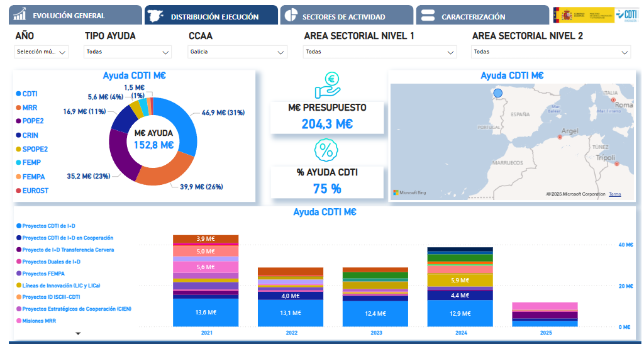This screenshot has width=644, height=344.
Task: Select SPOPE2 legend entry
Action: coord(32,149)
